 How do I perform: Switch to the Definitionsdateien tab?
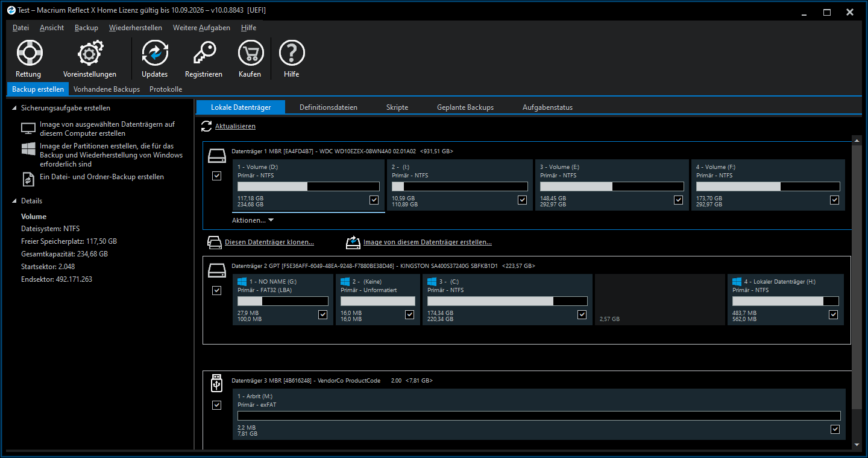pos(329,107)
